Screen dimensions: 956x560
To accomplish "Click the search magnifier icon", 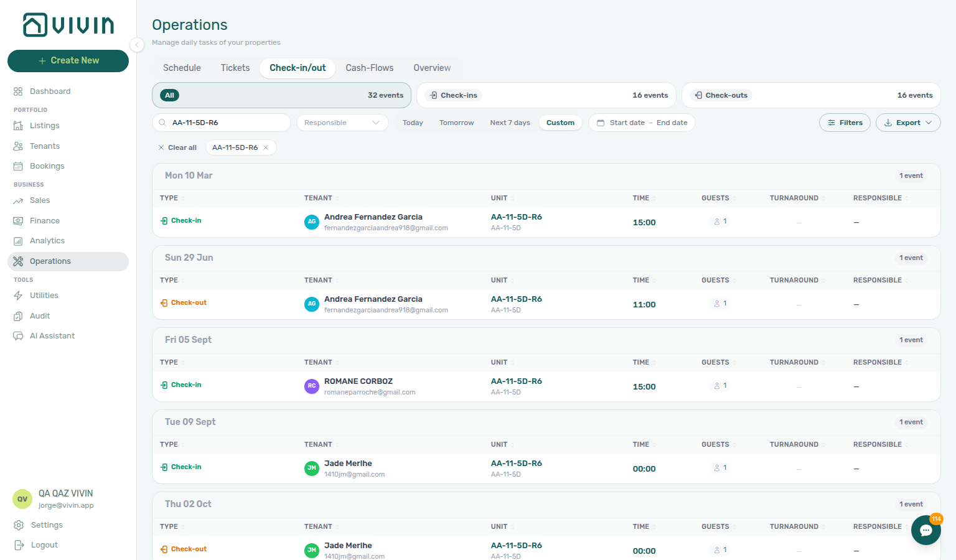I will 162,123.
